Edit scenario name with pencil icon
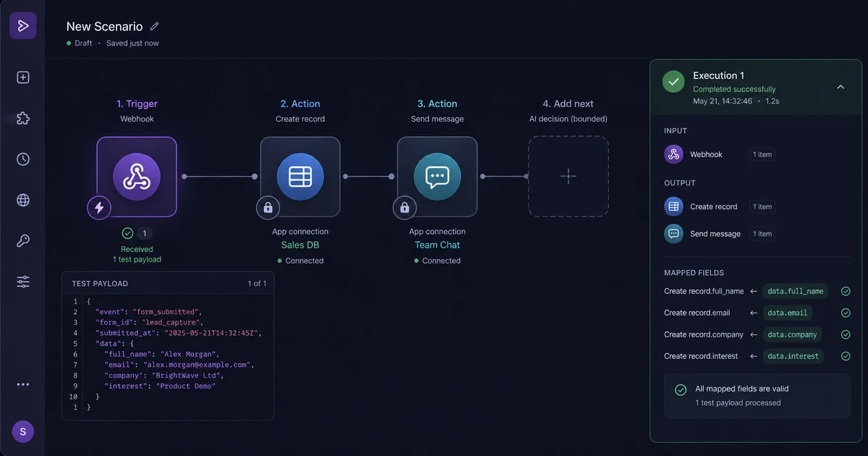This screenshot has width=868, height=456. coord(154,26)
